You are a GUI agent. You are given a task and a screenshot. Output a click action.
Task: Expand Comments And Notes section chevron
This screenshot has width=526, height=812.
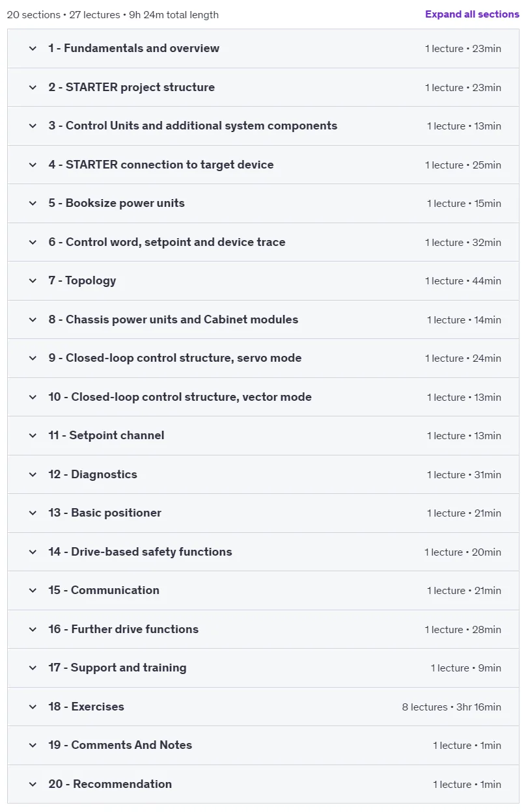[x=33, y=745]
